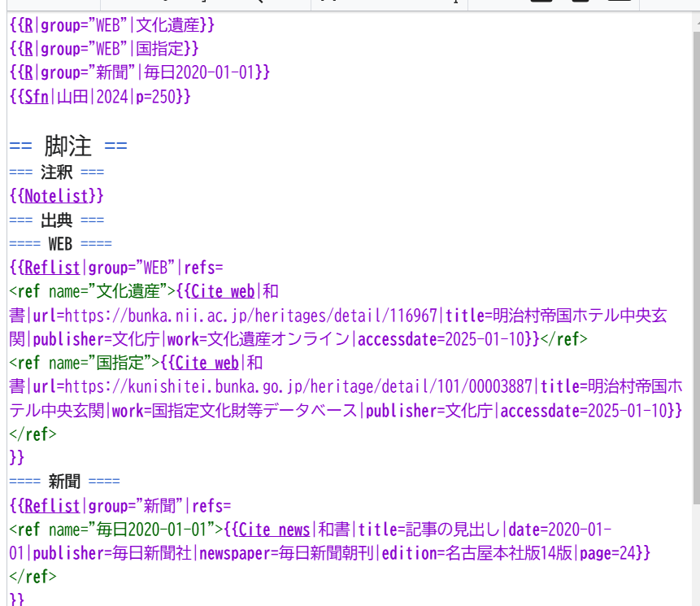Follow the Notelist template link

point(57,196)
